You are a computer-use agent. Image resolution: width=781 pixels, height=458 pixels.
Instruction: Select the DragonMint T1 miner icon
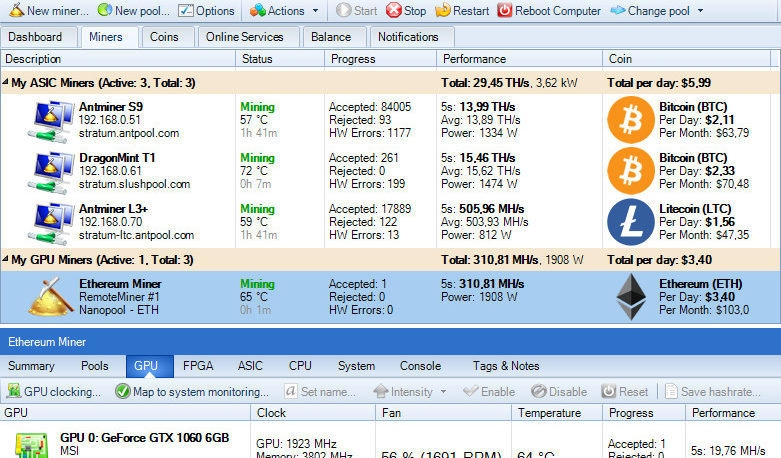tap(51, 172)
